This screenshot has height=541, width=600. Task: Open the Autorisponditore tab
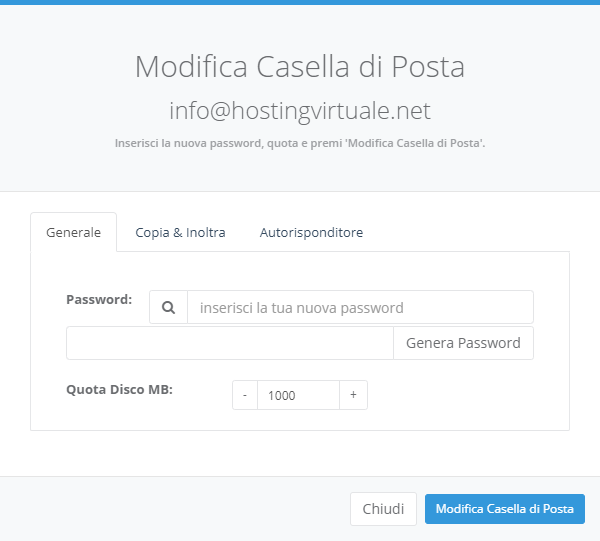(311, 232)
